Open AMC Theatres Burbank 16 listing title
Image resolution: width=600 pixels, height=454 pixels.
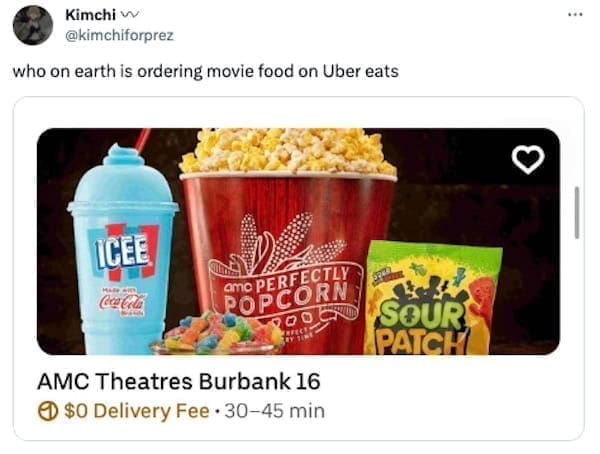click(x=178, y=381)
